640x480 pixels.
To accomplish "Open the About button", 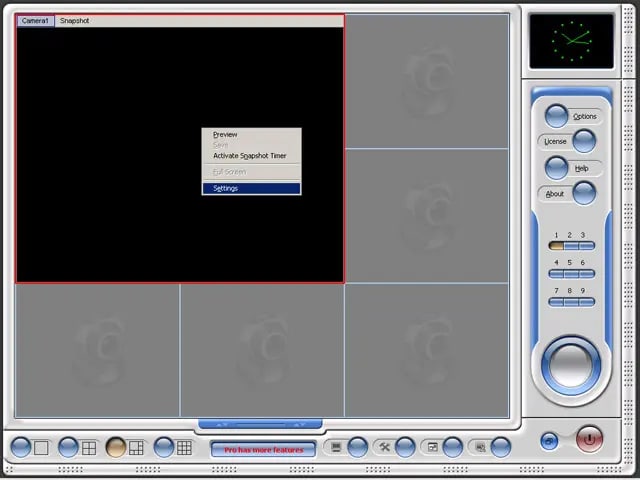I will (x=584, y=193).
